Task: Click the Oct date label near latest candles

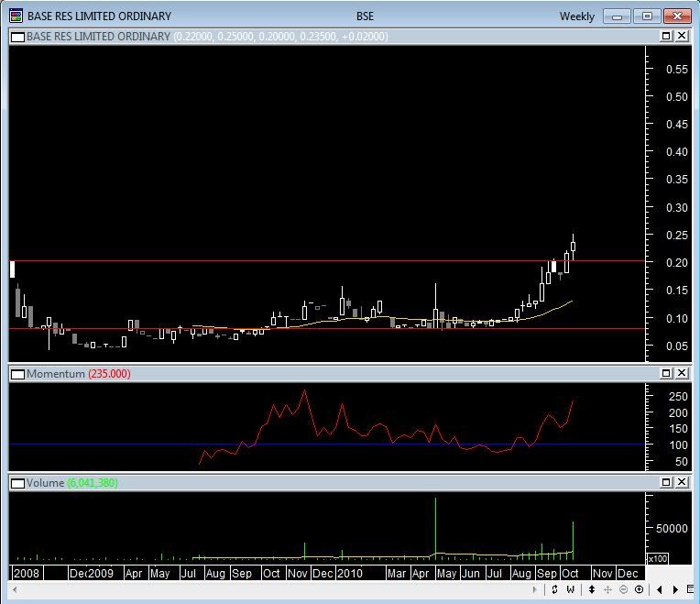Action: (570, 573)
